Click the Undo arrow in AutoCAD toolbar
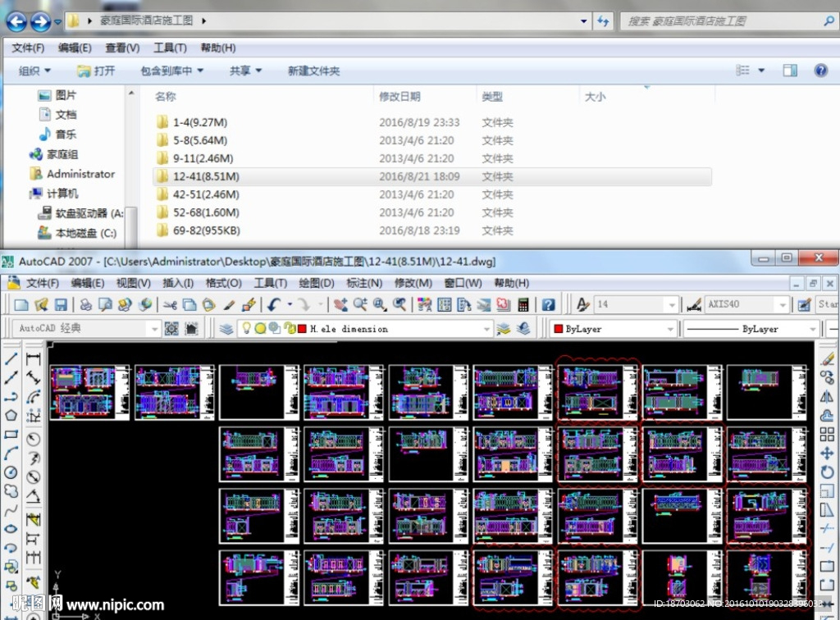The width and height of the screenshot is (840, 620). [274, 304]
